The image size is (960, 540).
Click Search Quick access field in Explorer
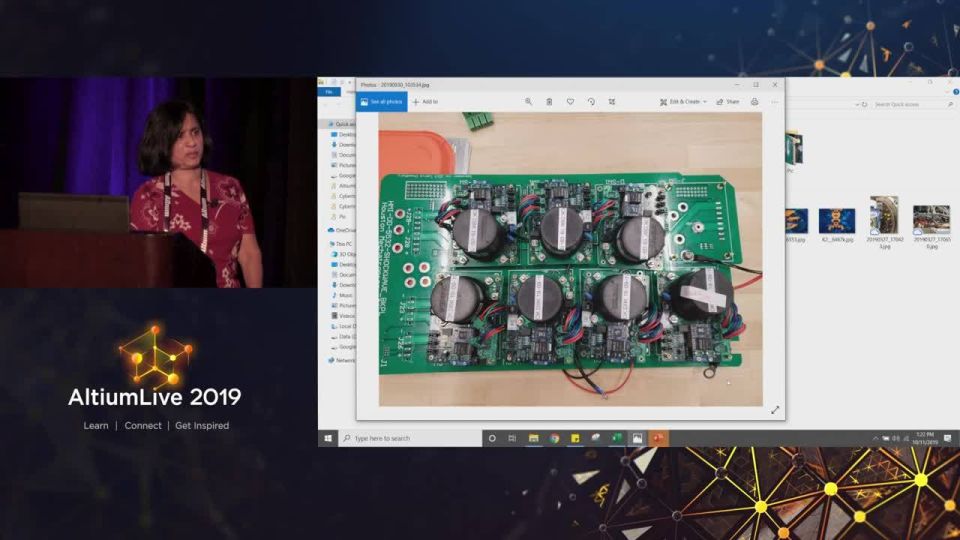pyautogui.click(x=912, y=105)
